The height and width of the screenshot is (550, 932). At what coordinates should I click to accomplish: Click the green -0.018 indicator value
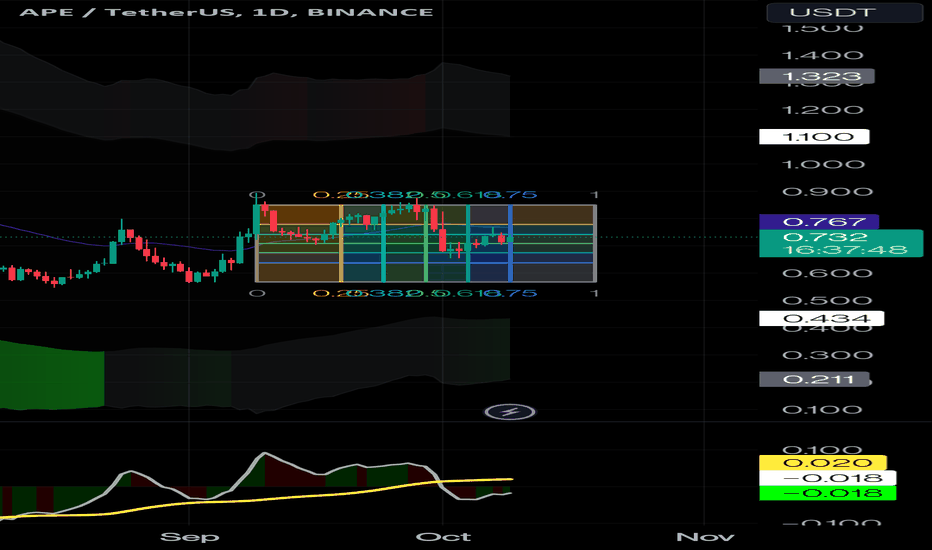827,493
